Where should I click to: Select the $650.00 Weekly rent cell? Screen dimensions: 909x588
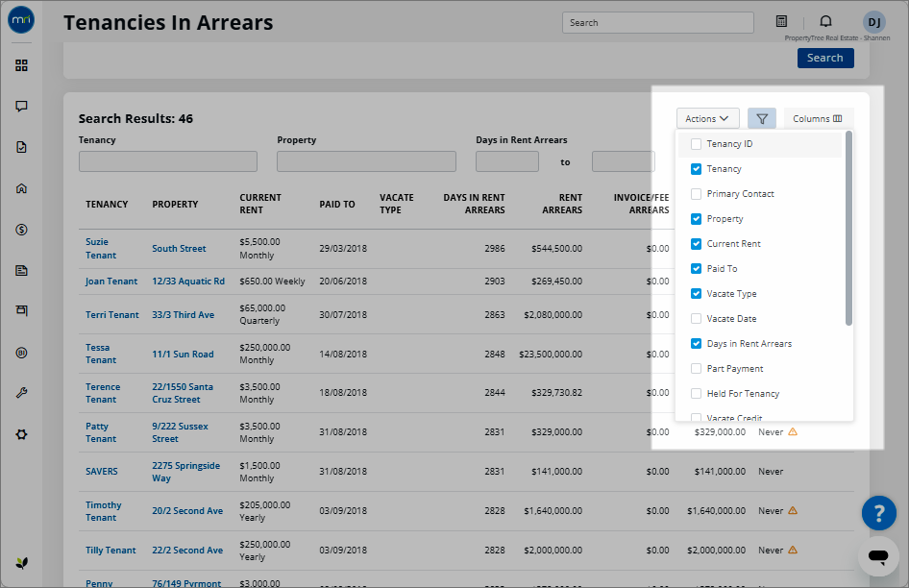[272, 281]
